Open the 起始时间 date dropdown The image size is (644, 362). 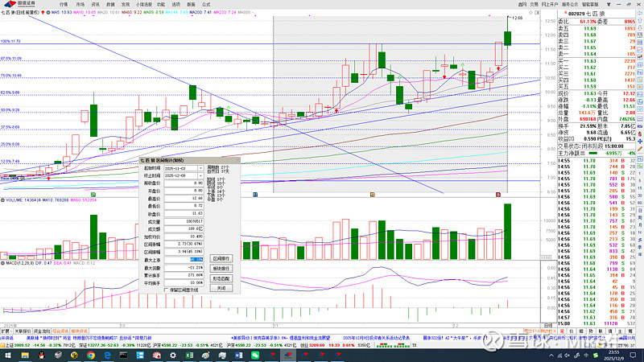coord(200,167)
